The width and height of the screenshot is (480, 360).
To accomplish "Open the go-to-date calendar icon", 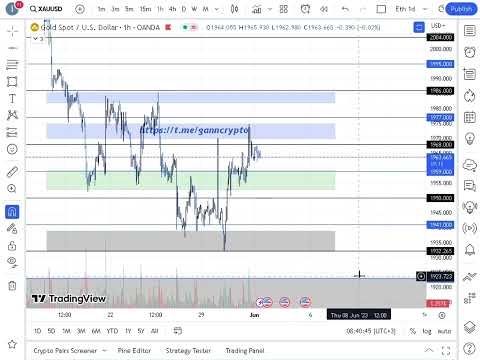I will click(x=178, y=331).
